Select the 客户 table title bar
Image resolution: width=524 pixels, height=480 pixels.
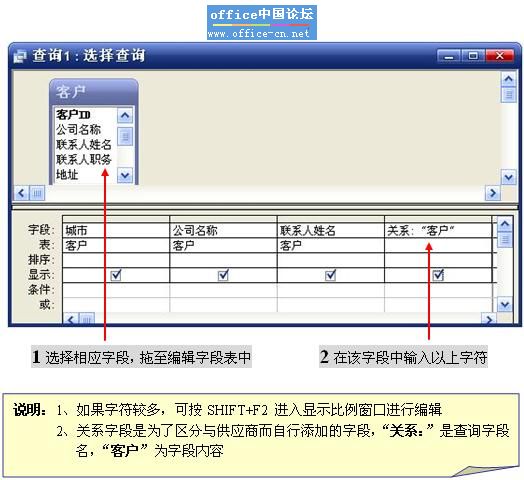[94, 92]
